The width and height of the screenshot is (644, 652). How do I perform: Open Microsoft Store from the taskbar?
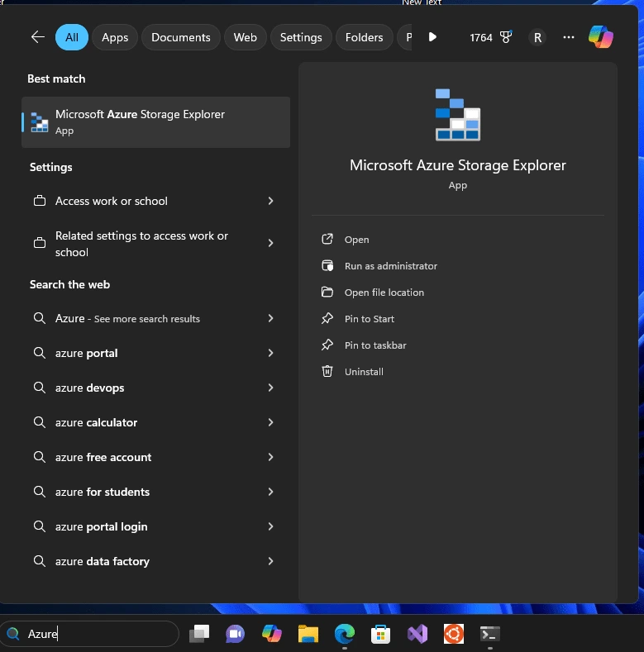click(x=380, y=634)
